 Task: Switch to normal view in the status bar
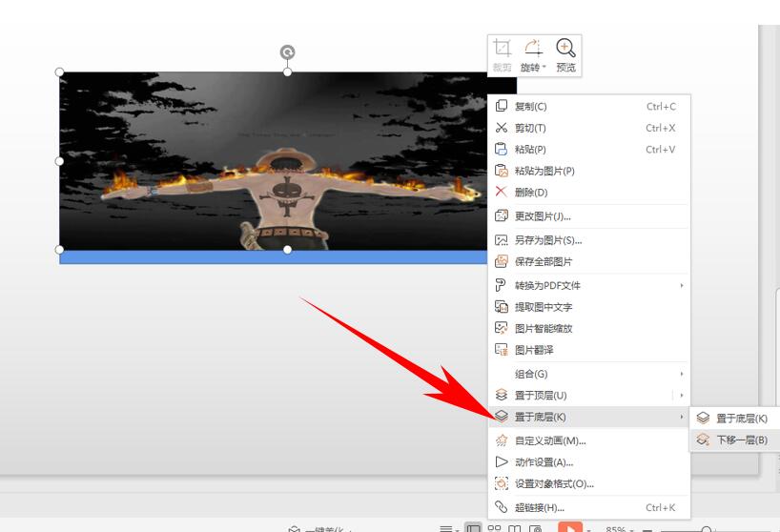[473, 528]
